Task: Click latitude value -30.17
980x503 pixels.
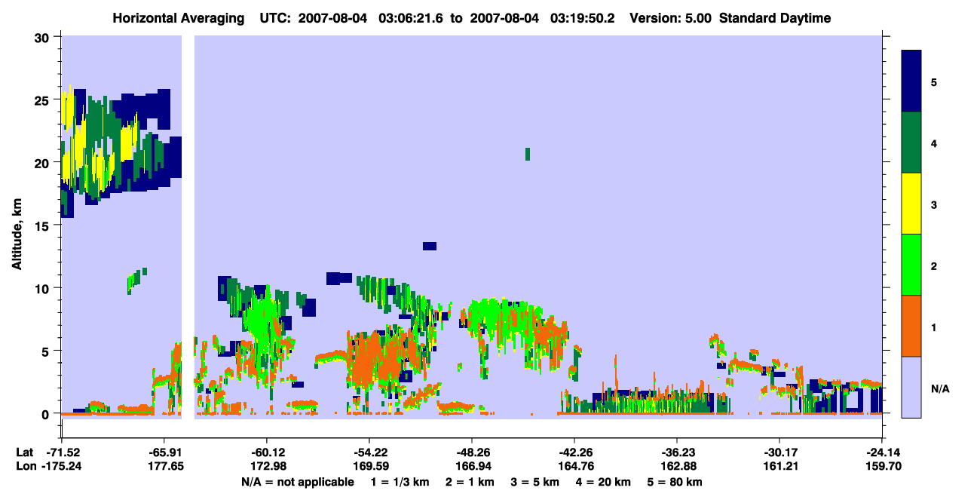Action: point(779,452)
